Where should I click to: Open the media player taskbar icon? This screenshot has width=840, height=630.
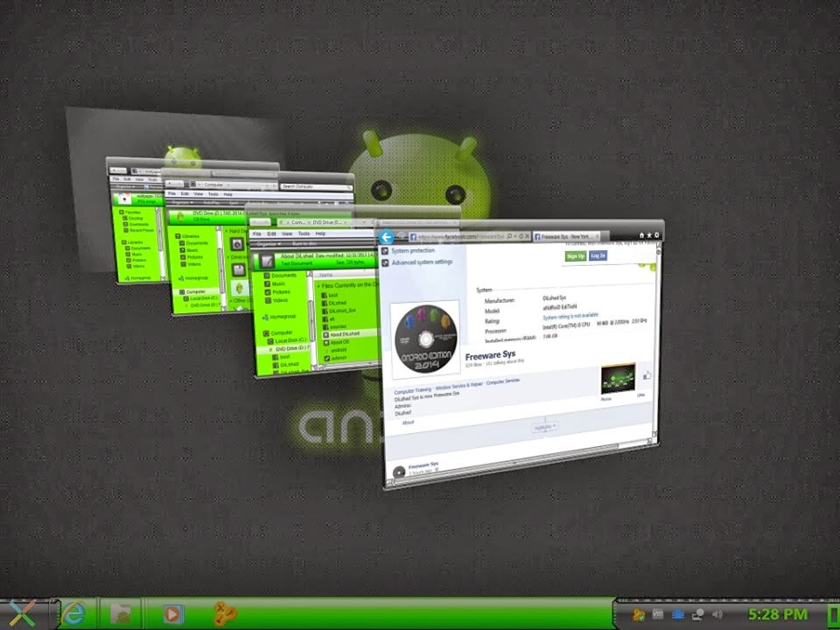pyautogui.click(x=172, y=614)
